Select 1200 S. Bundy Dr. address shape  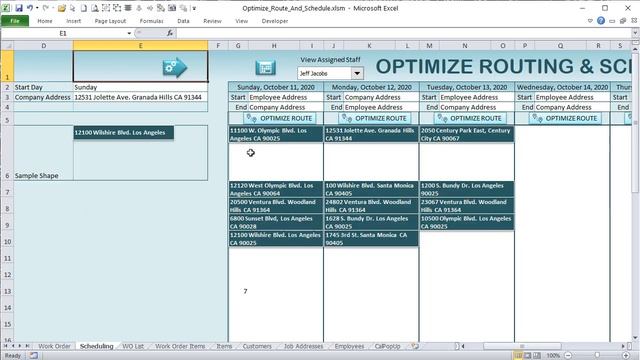pyautogui.click(x=467, y=189)
